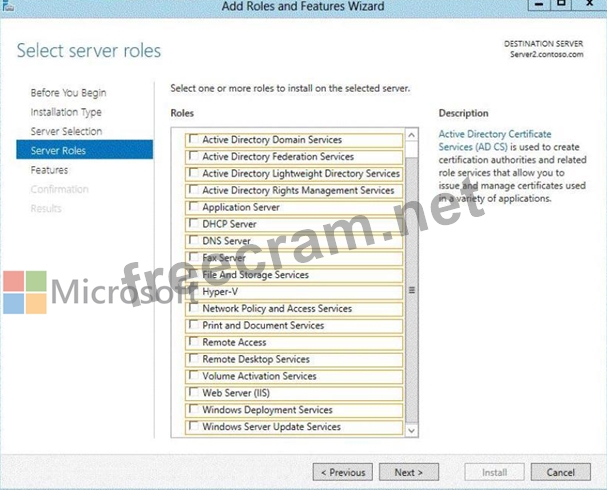Jump to the Features step
This screenshot has width=607, height=490.
point(49,170)
